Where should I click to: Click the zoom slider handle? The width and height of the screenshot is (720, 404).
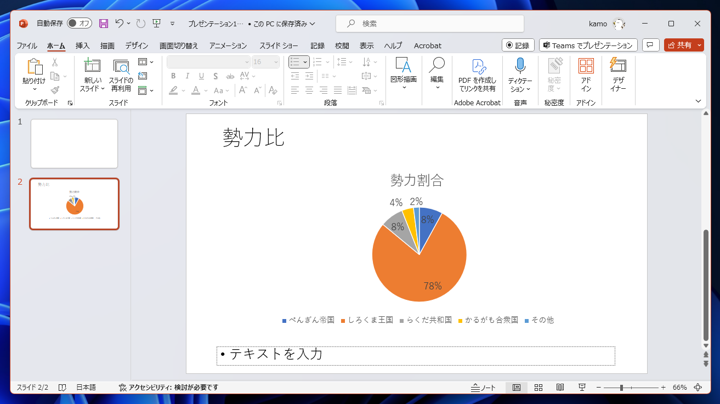coord(621,387)
